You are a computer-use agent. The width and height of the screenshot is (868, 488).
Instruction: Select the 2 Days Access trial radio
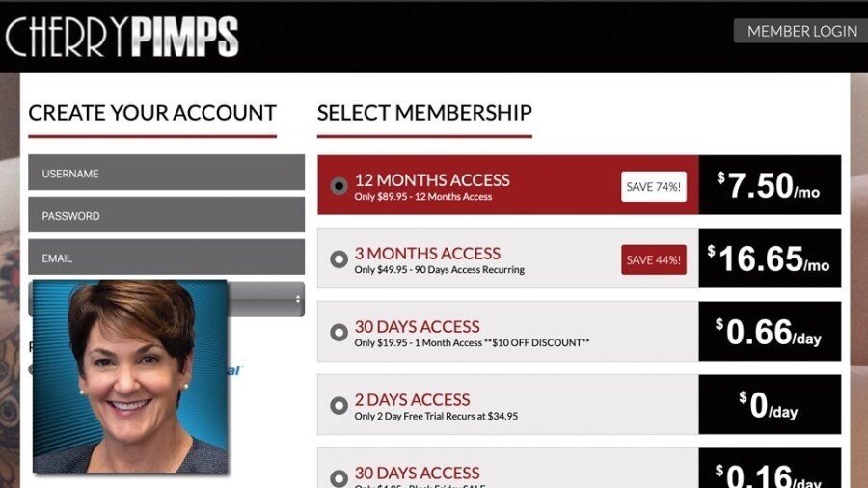(x=339, y=406)
